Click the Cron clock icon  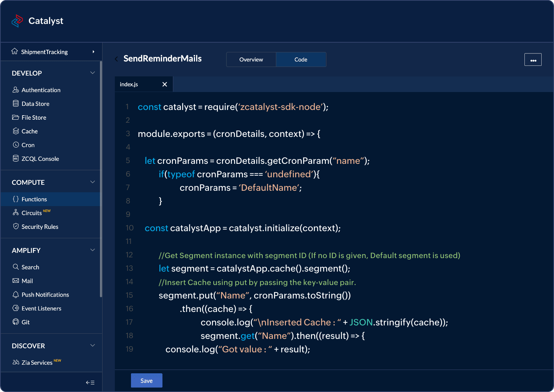coord(16,145)
